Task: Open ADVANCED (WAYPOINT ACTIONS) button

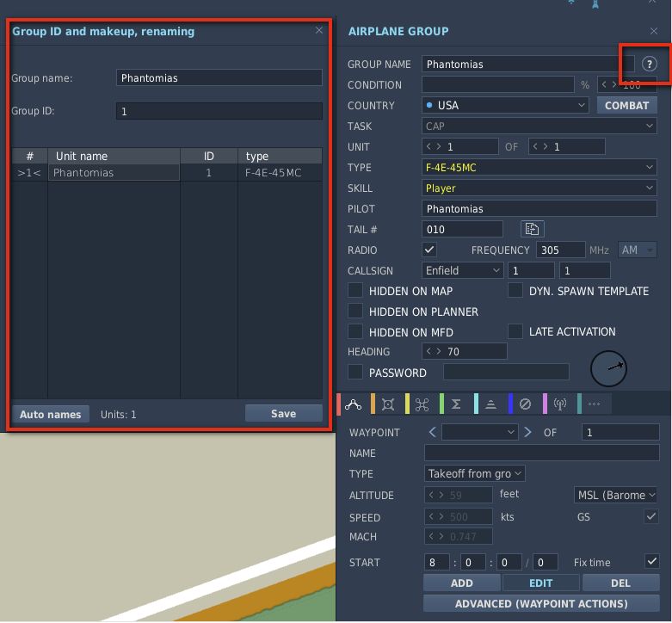Action: pos(541,603)
